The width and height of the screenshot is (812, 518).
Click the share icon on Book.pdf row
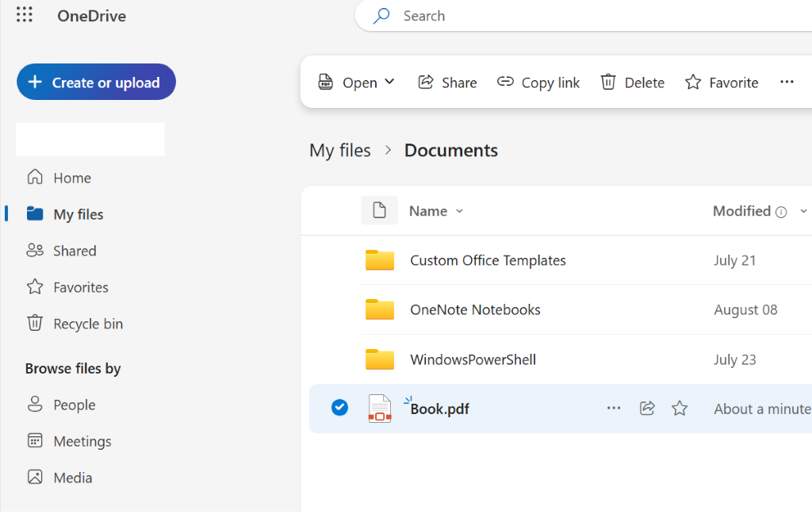coord(647,409)
